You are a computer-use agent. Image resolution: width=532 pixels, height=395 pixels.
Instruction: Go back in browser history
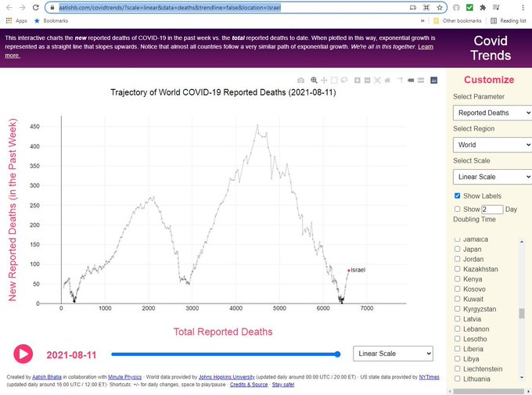click(9, 8)
